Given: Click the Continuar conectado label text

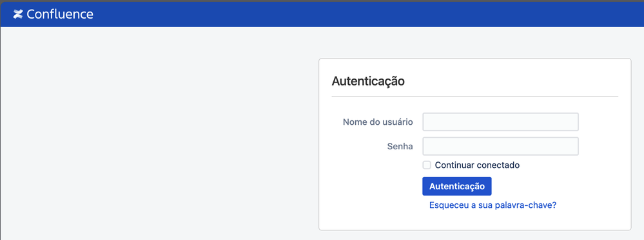Looking at the screenshot, I should pos(477,165).
